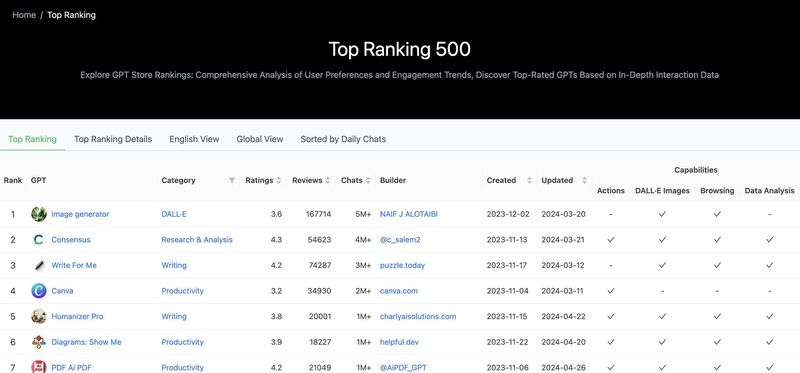Open builder helpful.dev link
Screen dimensions: 800x373
pos(399,342)
